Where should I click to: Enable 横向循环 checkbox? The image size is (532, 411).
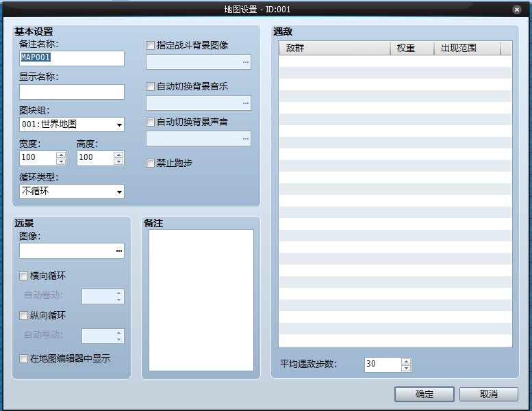[23, 276]
